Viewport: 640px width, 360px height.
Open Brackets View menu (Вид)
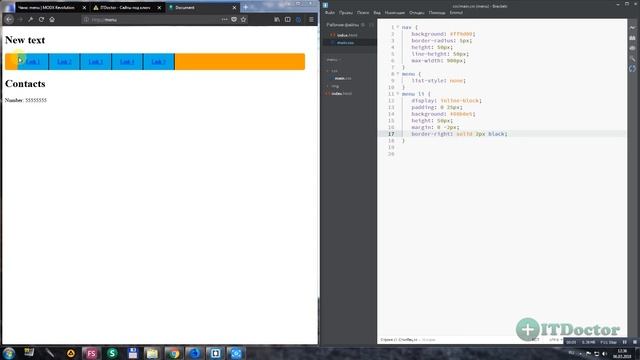377,13
